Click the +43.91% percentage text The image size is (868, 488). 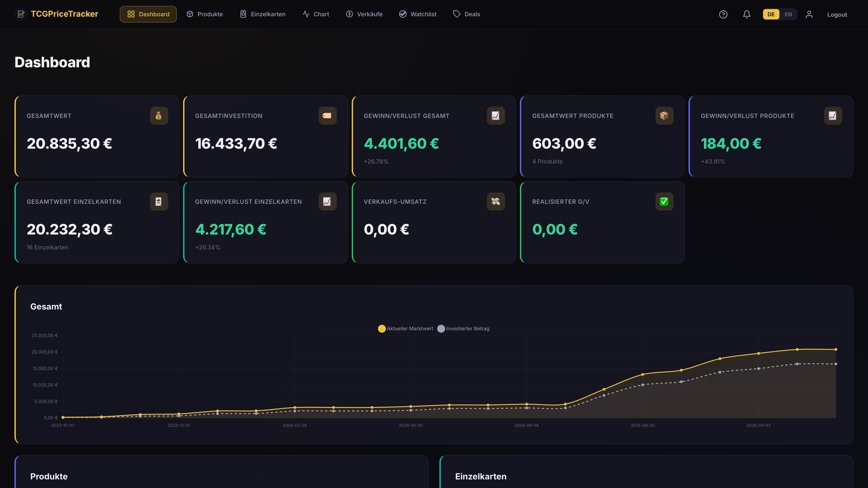[713, 162]
